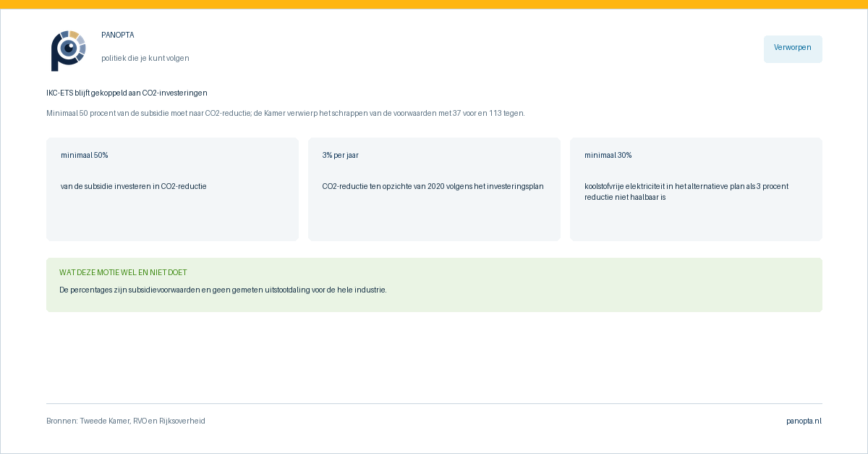
Task: Click the green explanation box about percentages
Action: tap(434, 285)
